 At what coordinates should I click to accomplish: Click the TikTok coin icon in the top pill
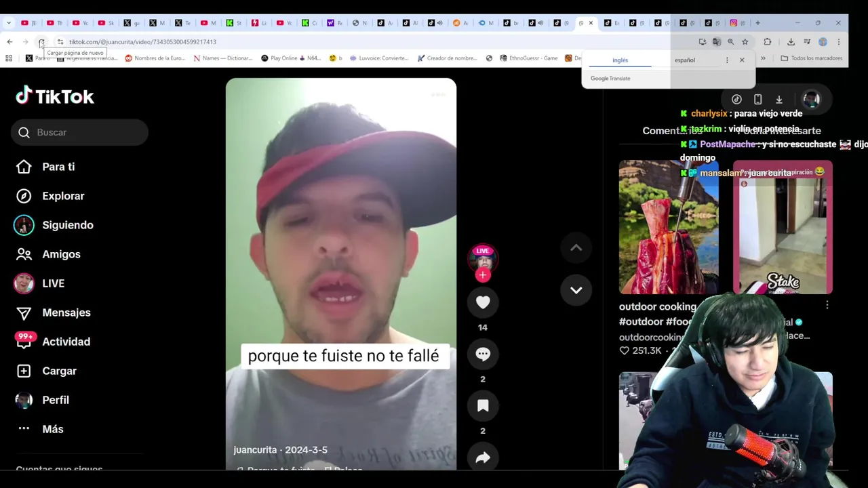point(736,99)
